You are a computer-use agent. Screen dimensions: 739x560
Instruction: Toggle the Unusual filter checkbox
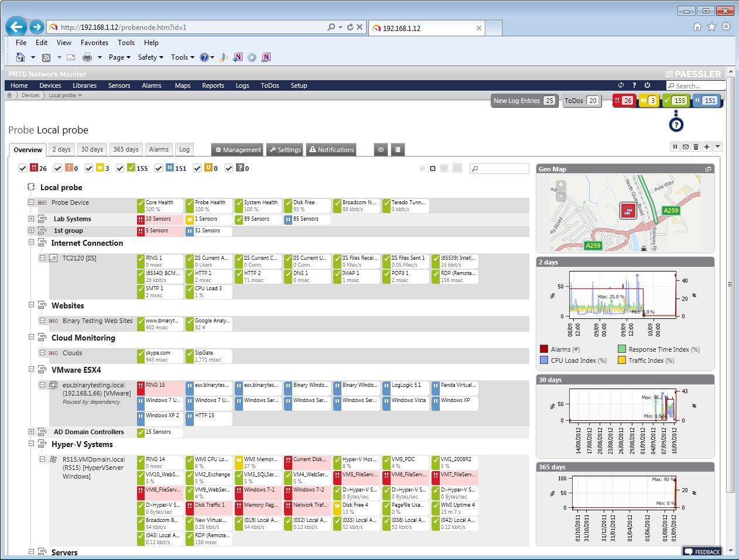point(198,169)
